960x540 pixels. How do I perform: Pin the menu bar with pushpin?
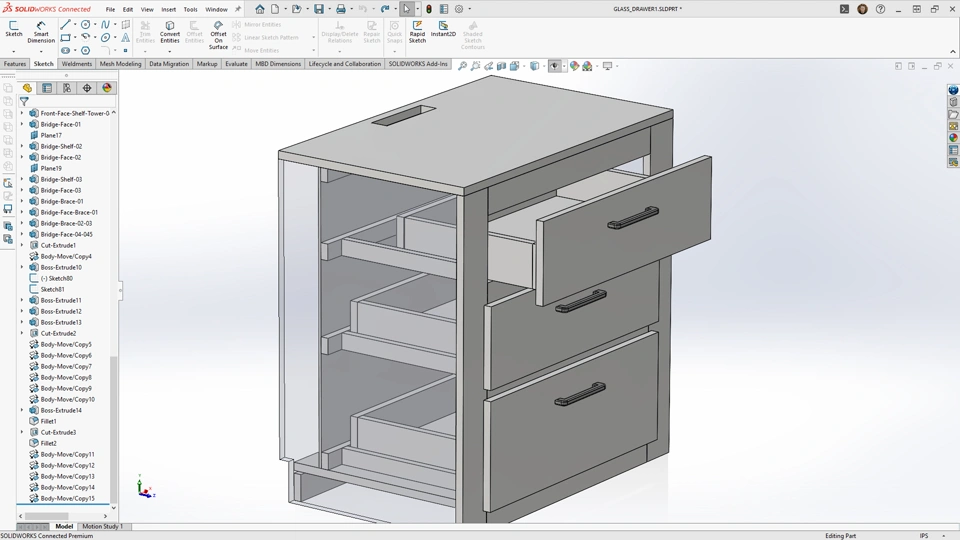tap(238, 9)
